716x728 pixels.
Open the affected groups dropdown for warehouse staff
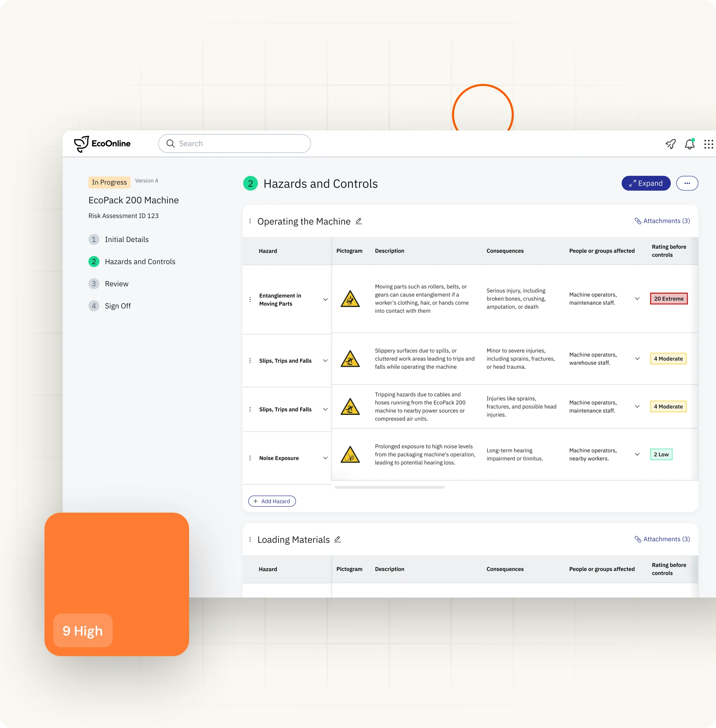point(637,358)
